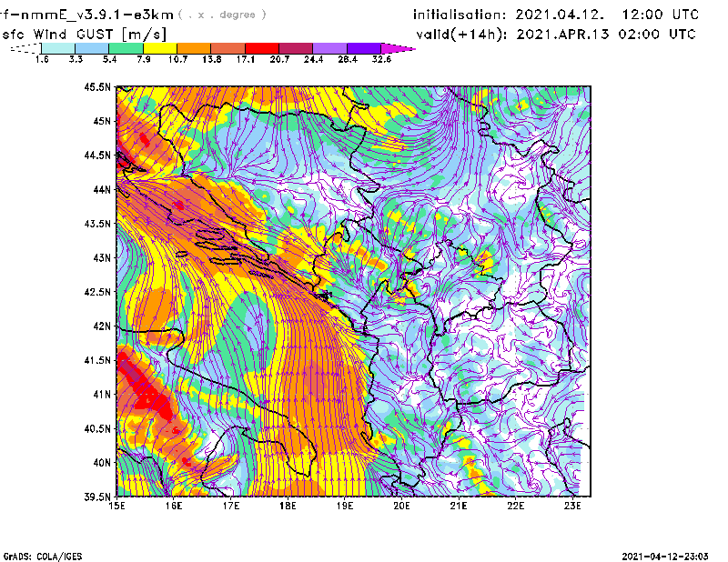
Task: Click the yellow 7.9–10.7 legend swatch
Action: point(160,48)
